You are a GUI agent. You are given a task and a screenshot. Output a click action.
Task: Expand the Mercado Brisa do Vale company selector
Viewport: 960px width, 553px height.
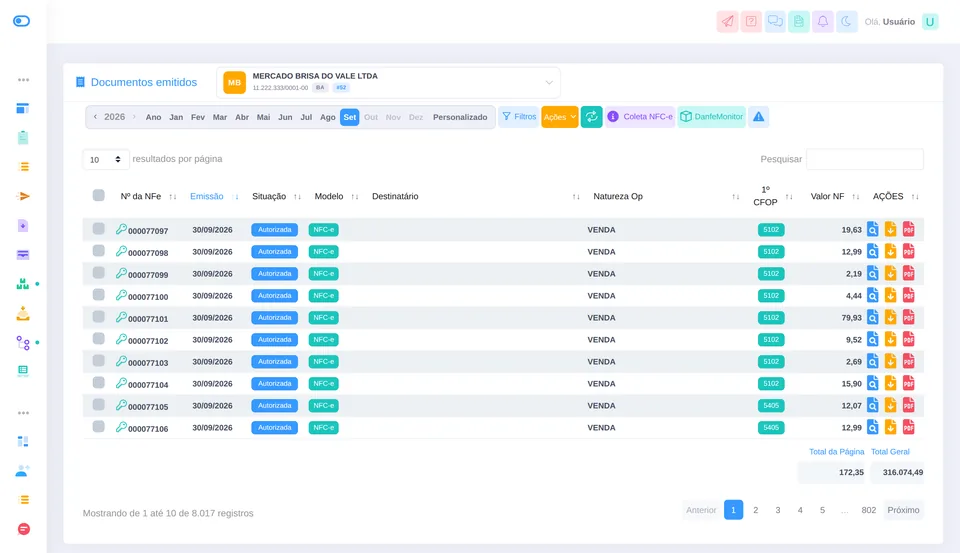coord(388,82)
